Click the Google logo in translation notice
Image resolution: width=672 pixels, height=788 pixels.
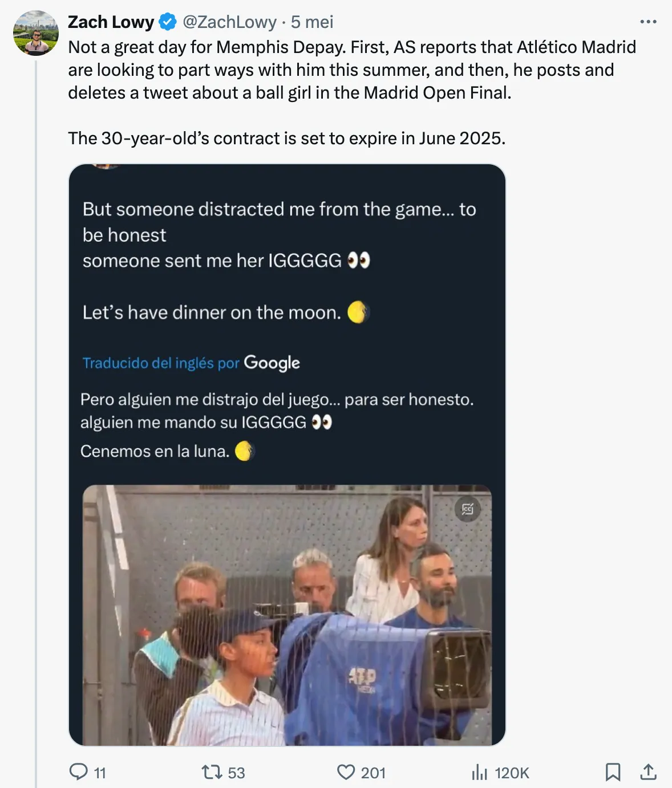click(x=272, y=363)
